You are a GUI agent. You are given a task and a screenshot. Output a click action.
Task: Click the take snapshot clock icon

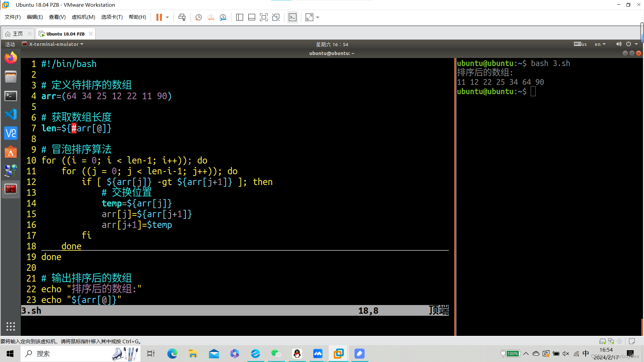(x=199, y=17)
